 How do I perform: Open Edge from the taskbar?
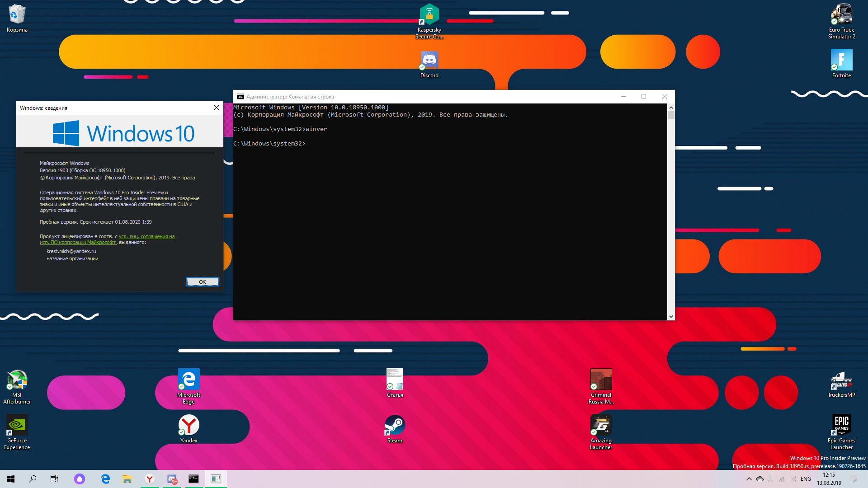[x=105, y=479]
